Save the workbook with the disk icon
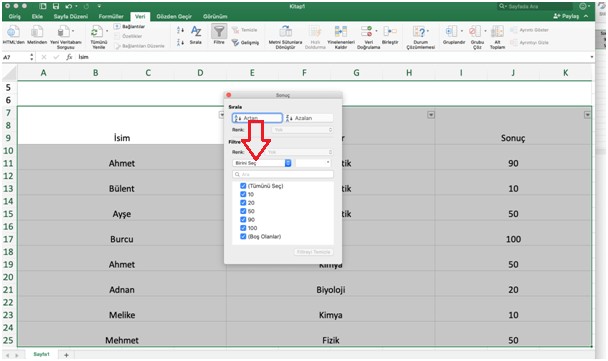Screen dimensions: 608x361 pos(56,6)
